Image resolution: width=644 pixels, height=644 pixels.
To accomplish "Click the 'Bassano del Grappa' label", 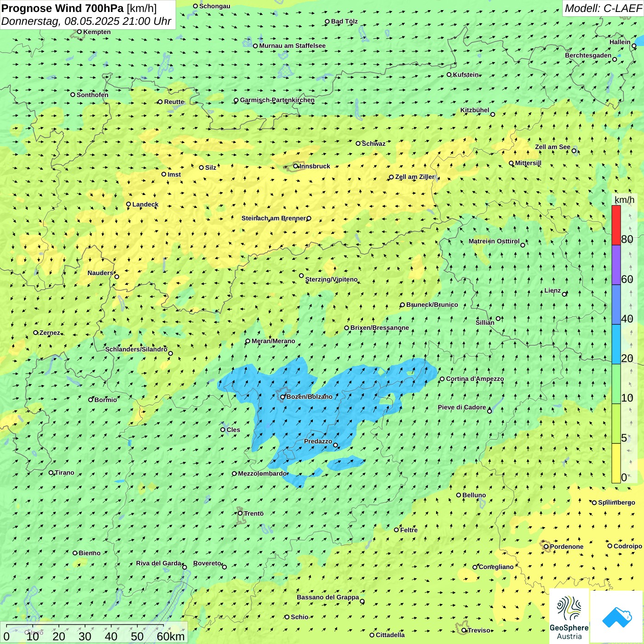I will [328, 597].
